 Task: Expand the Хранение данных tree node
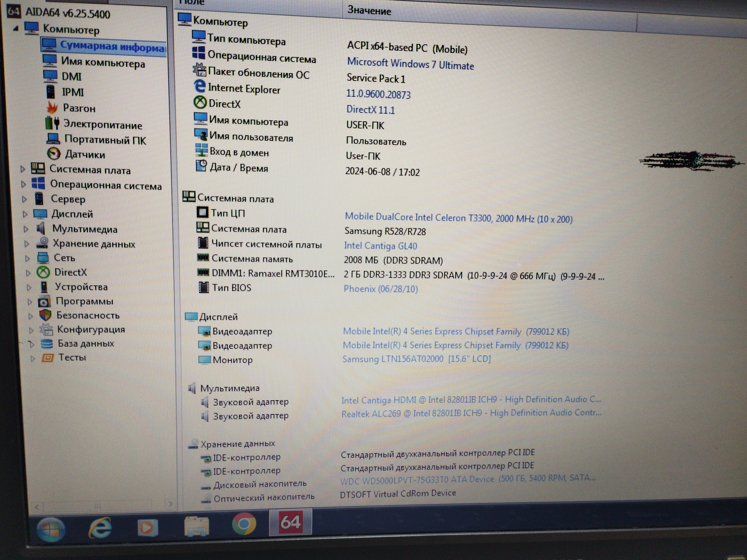click(26, 244)
